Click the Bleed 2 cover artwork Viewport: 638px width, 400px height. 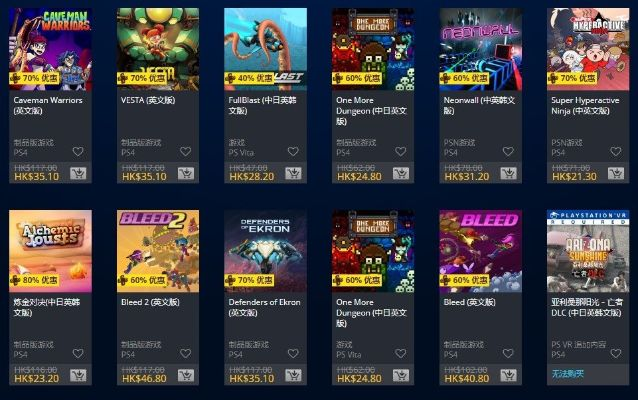[158, 251]
